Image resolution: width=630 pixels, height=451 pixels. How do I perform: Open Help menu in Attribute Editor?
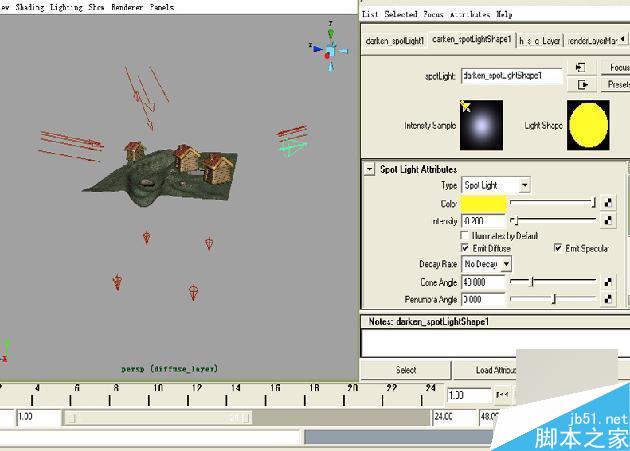click(x=504, y=14)
